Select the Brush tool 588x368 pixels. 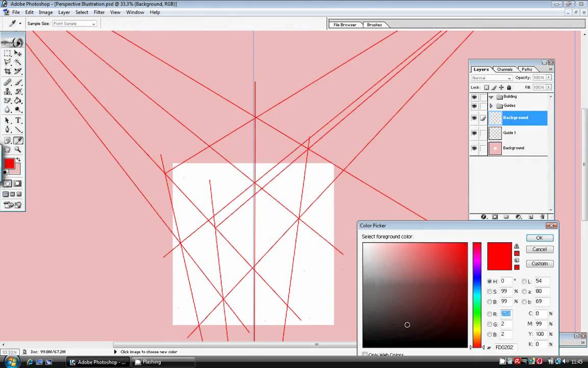[18, 82]
